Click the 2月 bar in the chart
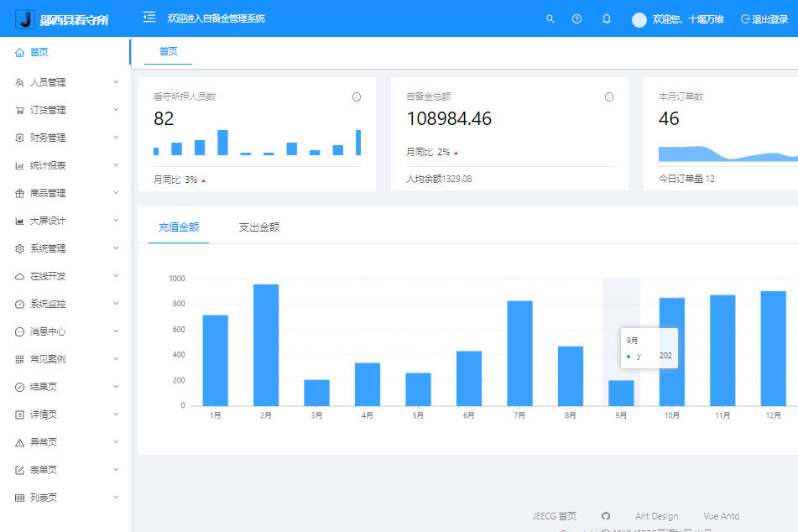The width and height of the screenshot is (798, 532). click(x=266, y=345)
